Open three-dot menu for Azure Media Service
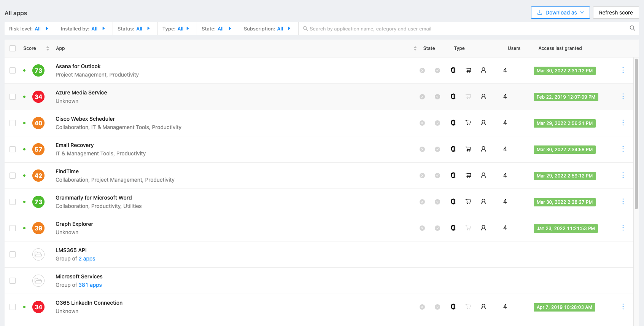This screenshot has width=644, height=326. click(x=623, y=97)
